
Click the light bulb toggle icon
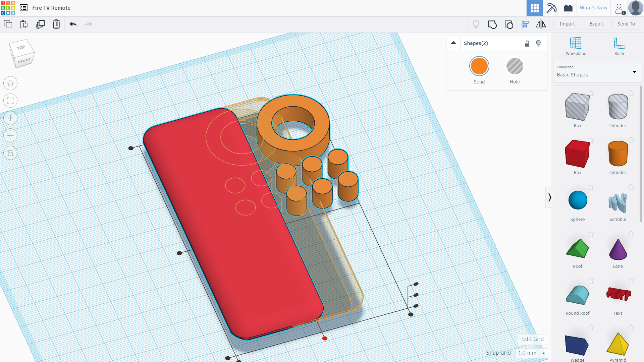point(476,24)
